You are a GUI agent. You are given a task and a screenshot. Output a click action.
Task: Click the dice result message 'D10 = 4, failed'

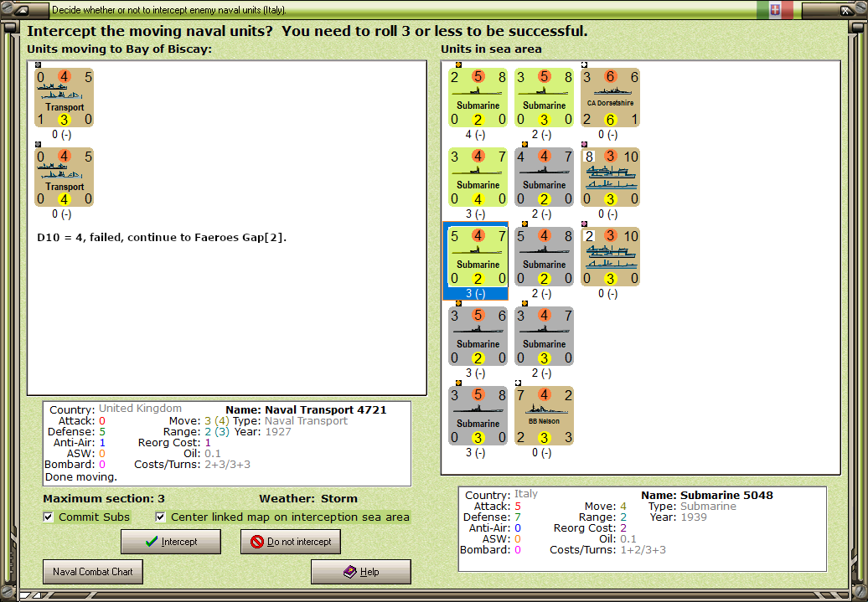tap(162, 238)
